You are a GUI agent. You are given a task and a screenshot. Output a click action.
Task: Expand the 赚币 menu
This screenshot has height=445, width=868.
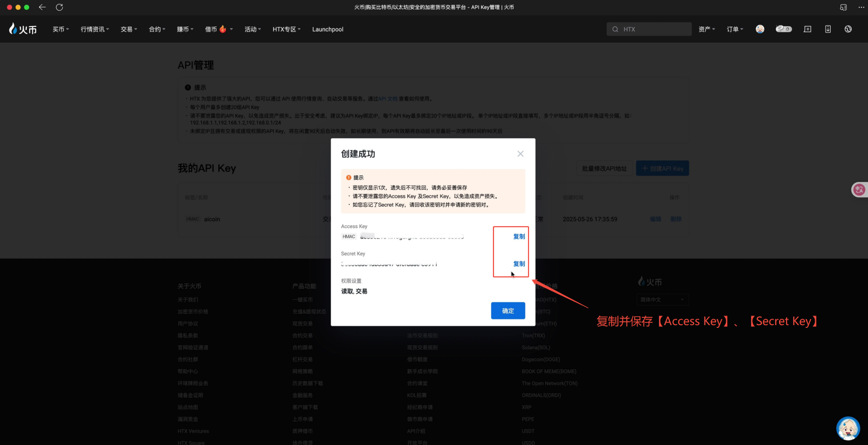(185, 29)
